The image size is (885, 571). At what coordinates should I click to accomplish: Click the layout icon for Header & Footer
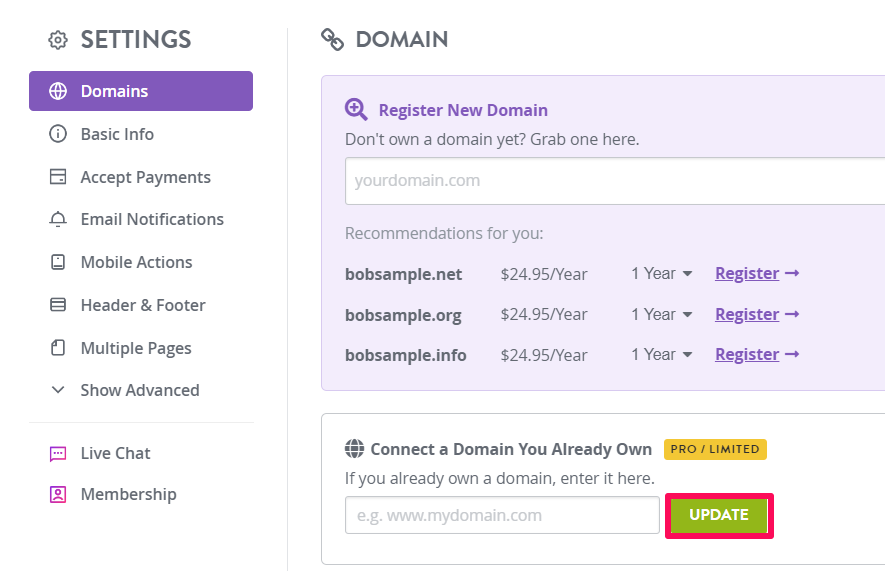click(x=58, y=305)
